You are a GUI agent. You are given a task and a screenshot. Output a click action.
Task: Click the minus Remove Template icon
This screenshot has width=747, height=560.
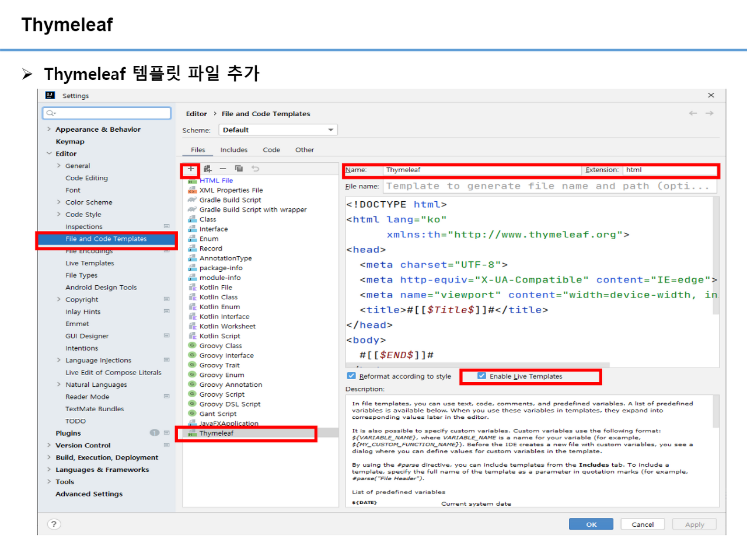223,169
